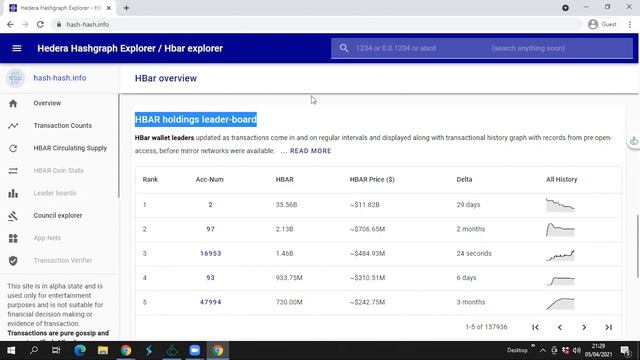Open File Explorer from taskbar

103,350
